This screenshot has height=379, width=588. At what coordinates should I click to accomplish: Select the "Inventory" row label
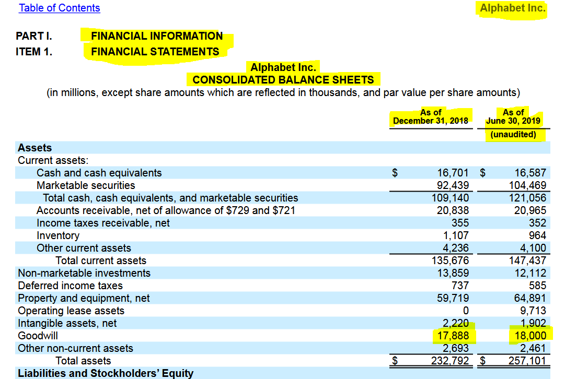coord(57,235)
